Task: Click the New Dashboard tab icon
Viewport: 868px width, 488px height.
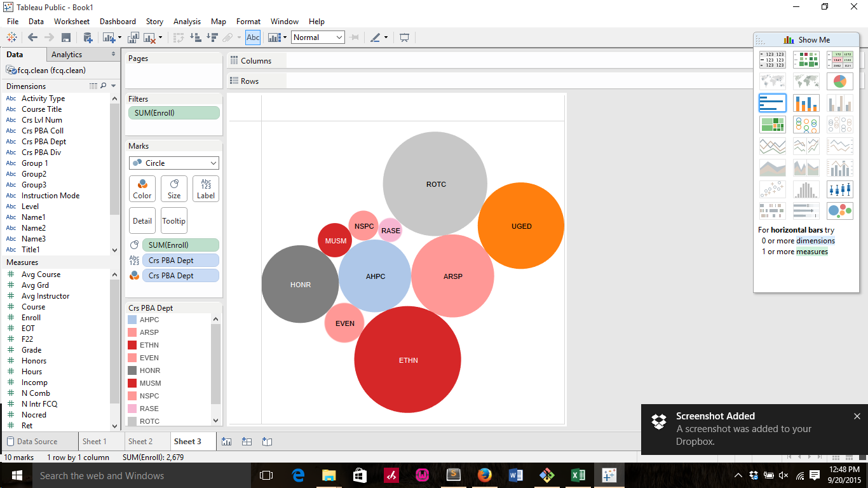Action: pos(247,442)
